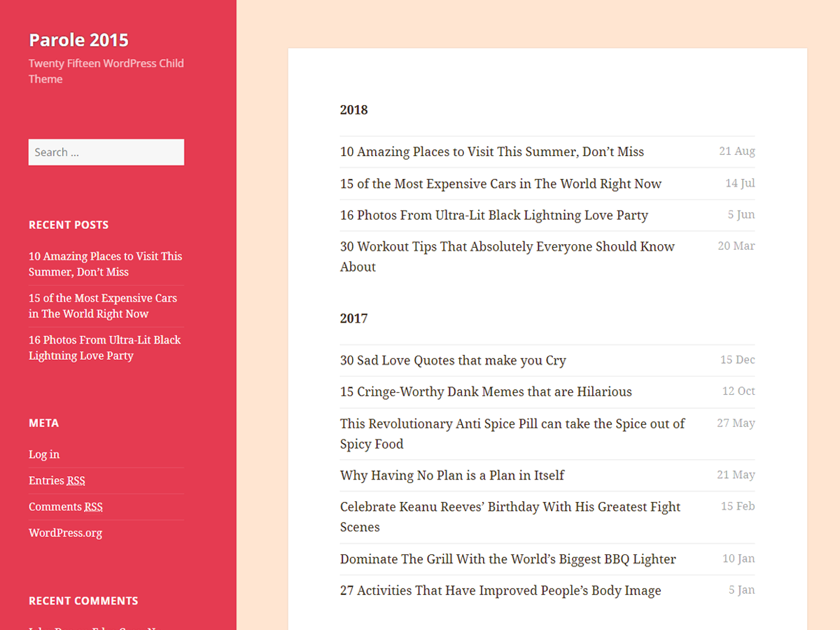Open the Keanu Reeves birthday fight scenes post

tap(510, 517)
